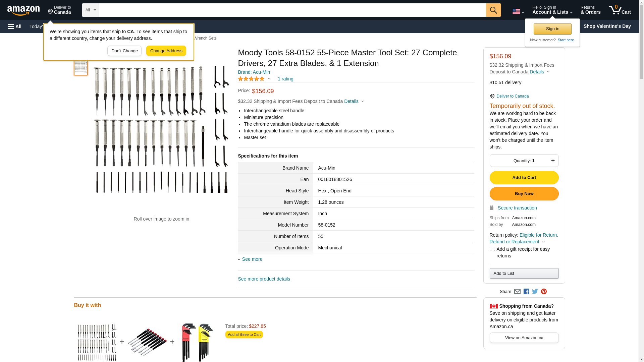
Task: Click the search magnifier button
Action: point(493,10)
